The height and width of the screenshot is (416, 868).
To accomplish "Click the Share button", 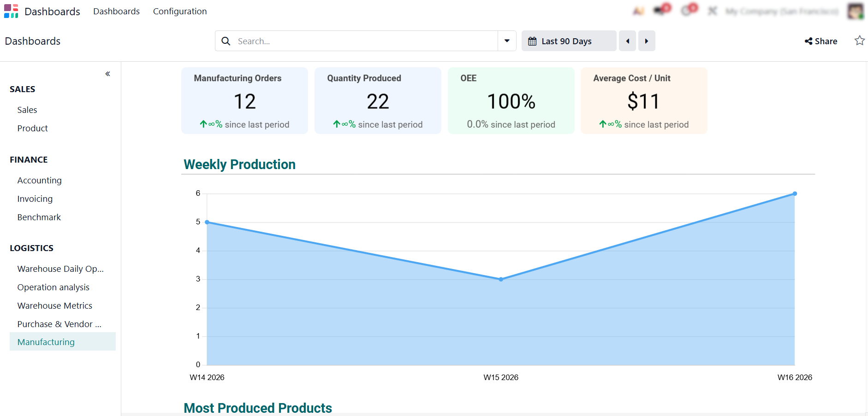I will (821, 41).
